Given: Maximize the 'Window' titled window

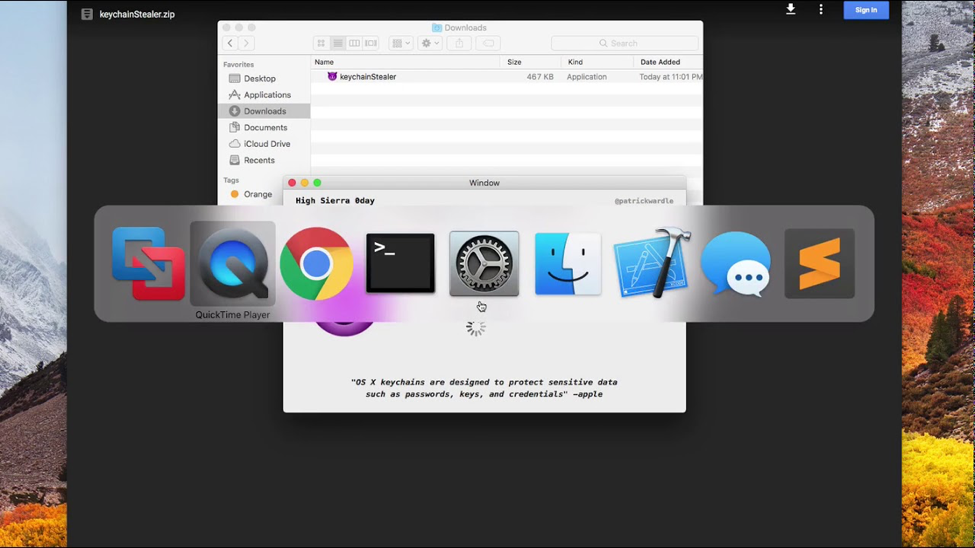Looking at the screenshot, I should (317, 182).
